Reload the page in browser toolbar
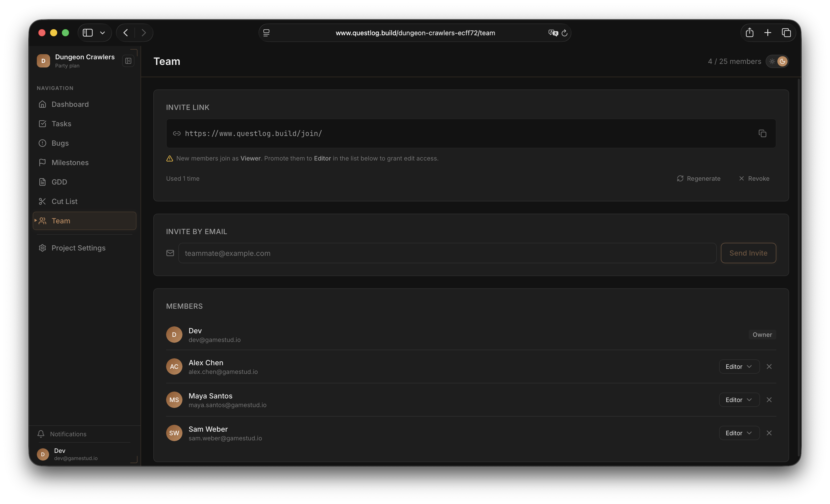Screen dimensions: 830x504 point(564,33)
